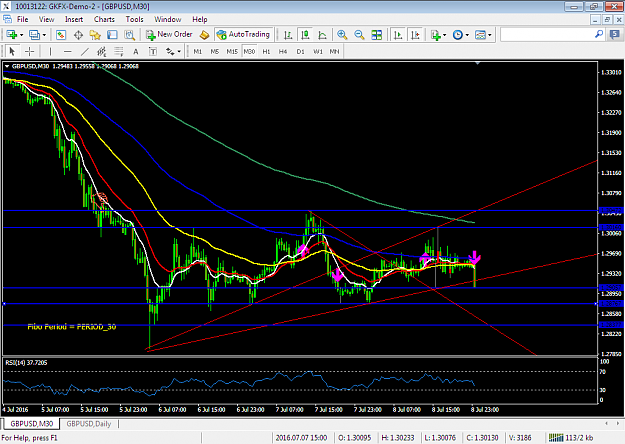The image size is (625, 444).
Task: Select the Equidistant Channel tool
Action: [x=102, y=51]
